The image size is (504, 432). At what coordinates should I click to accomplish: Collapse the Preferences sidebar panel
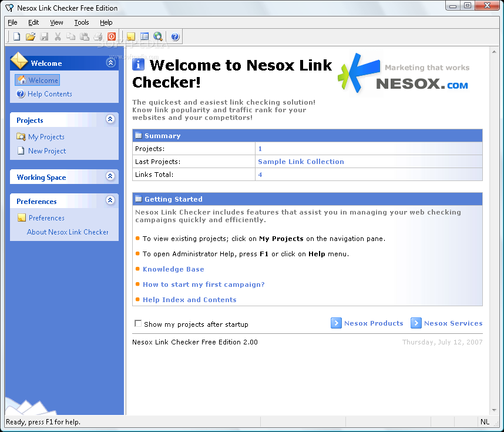tap(110, 200)
